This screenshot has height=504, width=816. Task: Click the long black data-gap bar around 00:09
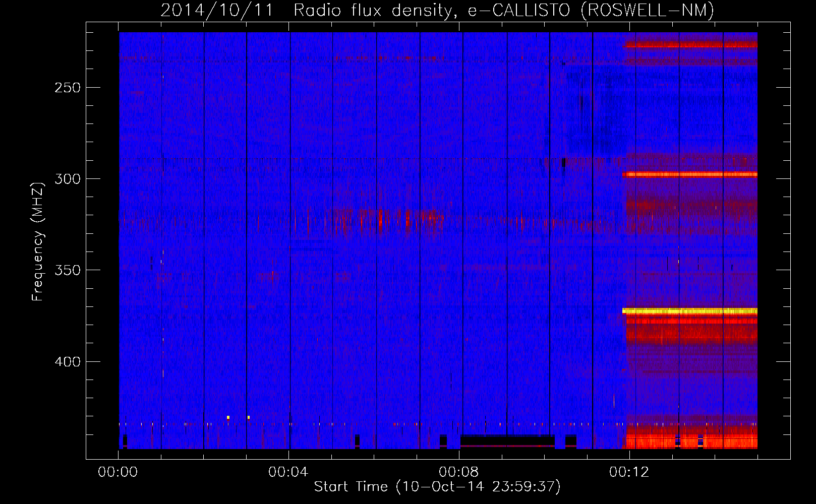[507, 441]
